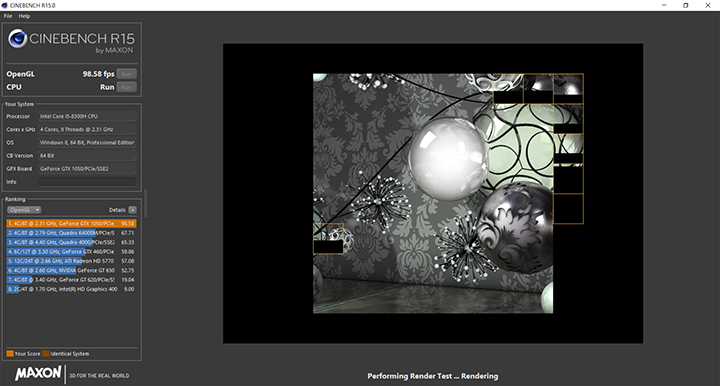Image resolution: width=720 pixels, height=386 pixels.
Task: Click the orange Your Score legend swatch
Action: click(x=10, y=353)
